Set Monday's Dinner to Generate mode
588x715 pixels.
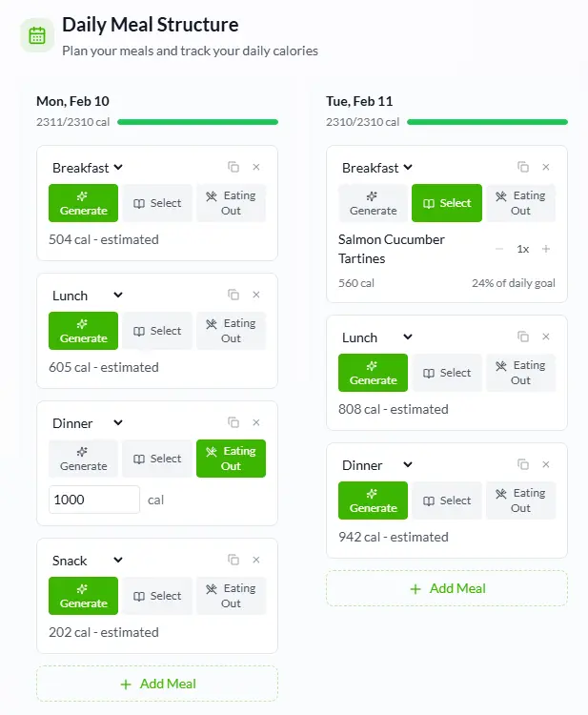click(x=84, y=459)
